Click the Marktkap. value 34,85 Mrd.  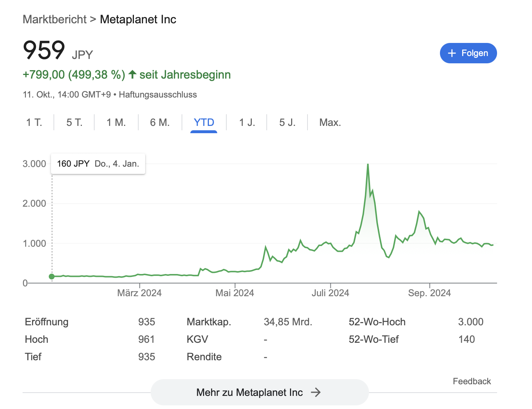coord(288,322)
